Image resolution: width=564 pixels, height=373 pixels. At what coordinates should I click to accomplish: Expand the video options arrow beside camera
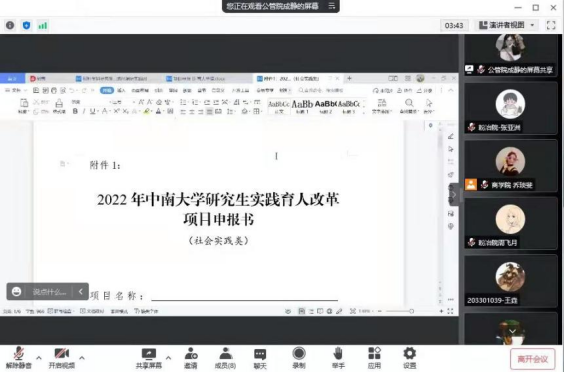(x=82, y=358)
